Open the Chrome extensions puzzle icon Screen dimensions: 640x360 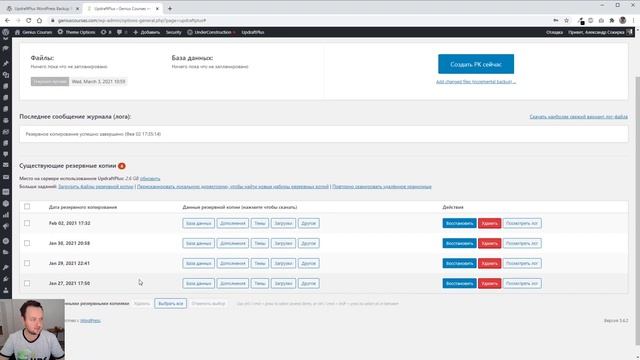pyautogui.click(x=612, y=20)
